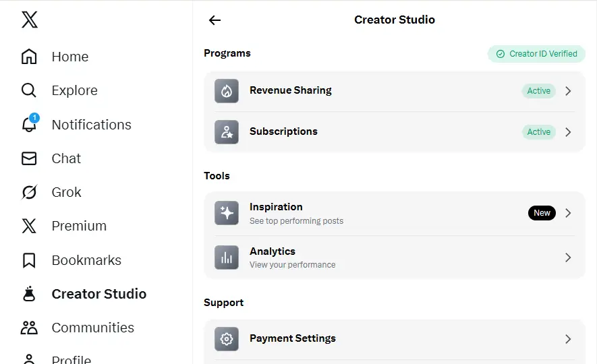Click the Communities people icon
This screenshot has width=597, height=364.
click(29, 328)
